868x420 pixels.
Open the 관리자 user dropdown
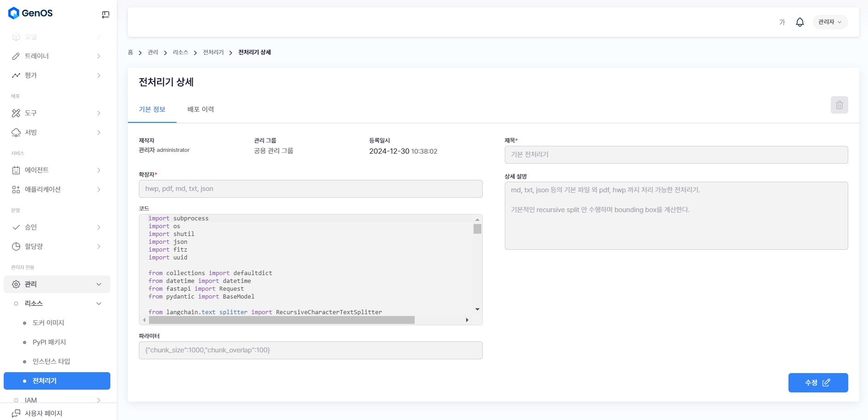830,22
